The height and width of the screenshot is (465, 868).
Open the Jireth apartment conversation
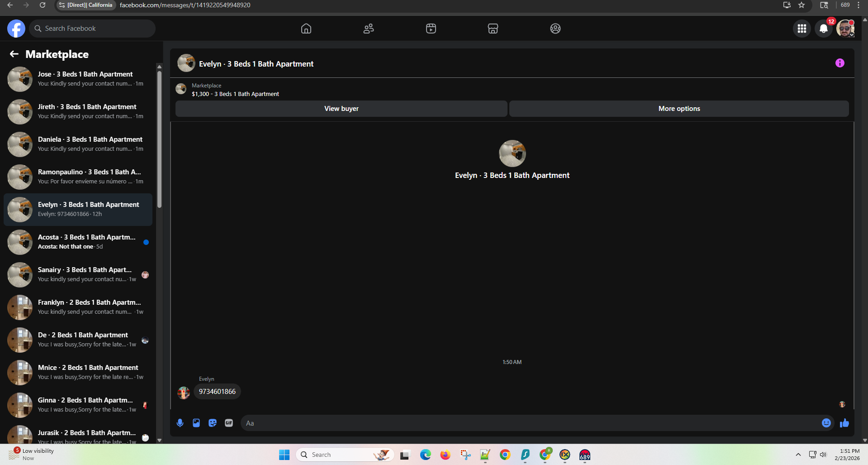click(x=78, y=111)
